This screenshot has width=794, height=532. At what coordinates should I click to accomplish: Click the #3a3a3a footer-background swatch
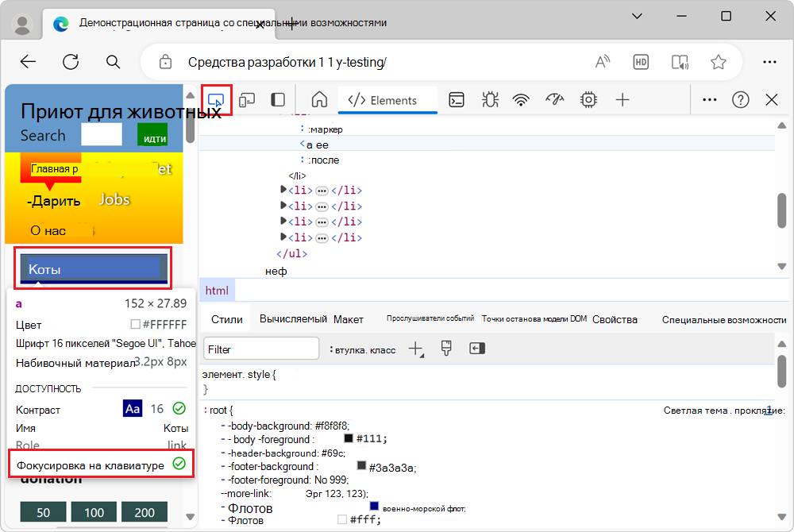click(361, 465)
